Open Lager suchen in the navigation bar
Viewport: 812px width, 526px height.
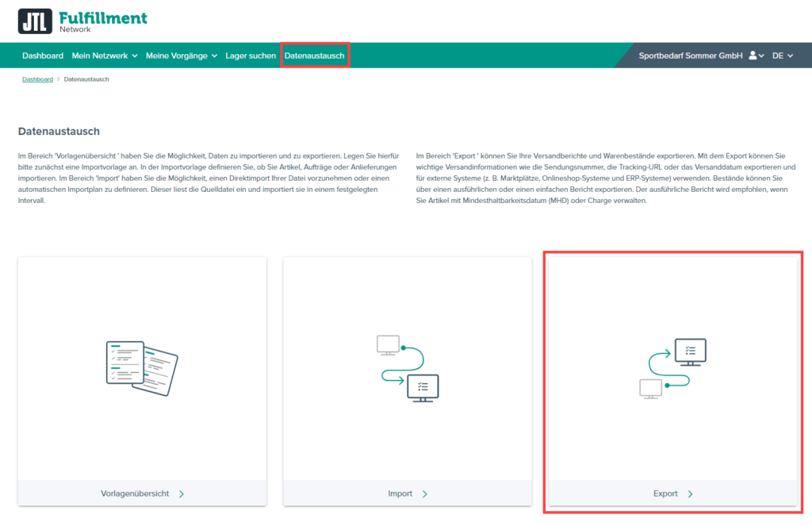(x=251, y=56)
